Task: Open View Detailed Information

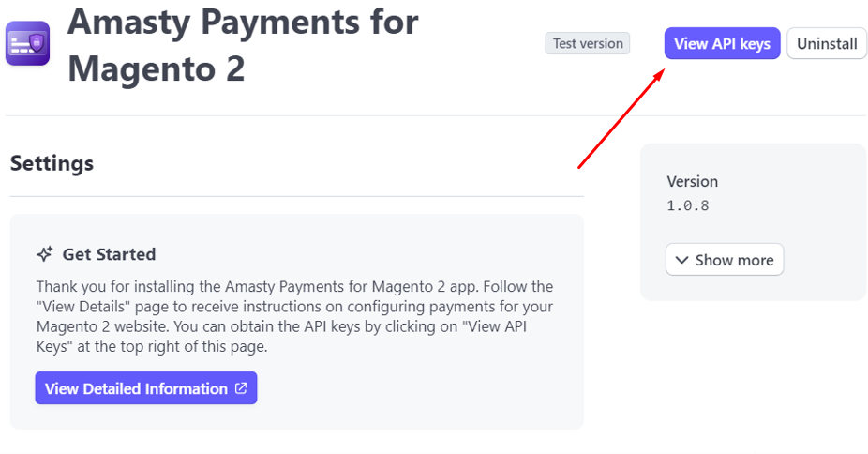Action: pyautogui.click(x=146, y=388)
